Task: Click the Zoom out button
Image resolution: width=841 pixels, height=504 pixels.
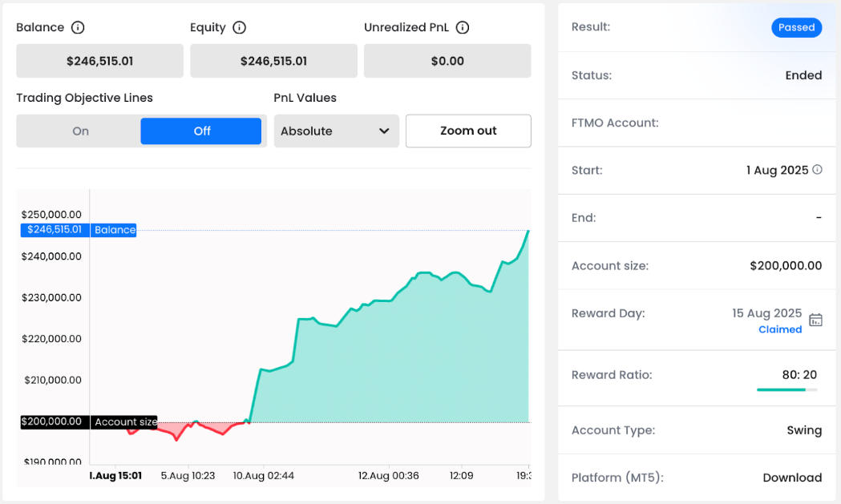Action: pyautogui.click(x=468, y=131)
